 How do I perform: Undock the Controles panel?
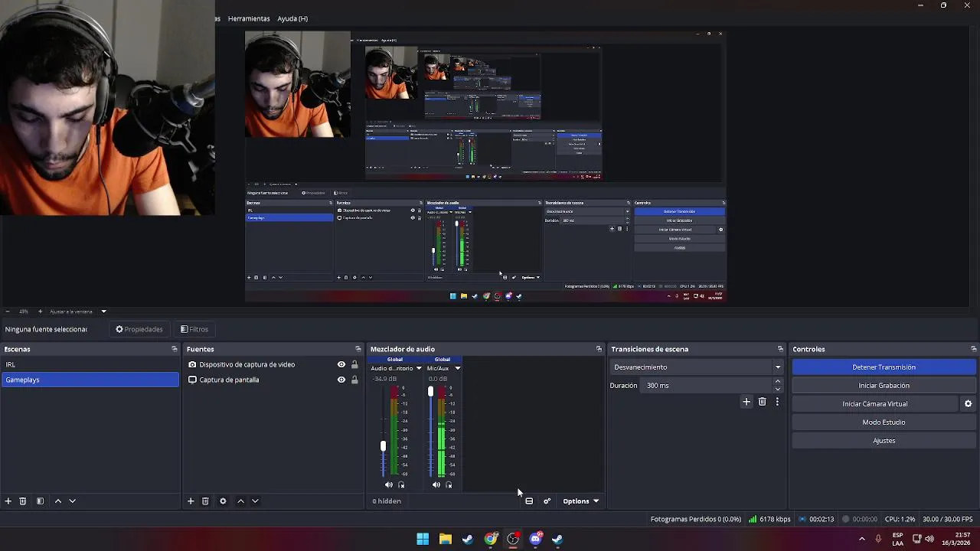[973, 349]
